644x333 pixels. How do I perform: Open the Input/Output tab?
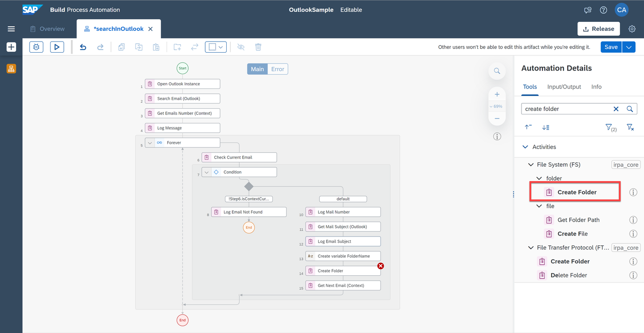click(x=564, y=87)
